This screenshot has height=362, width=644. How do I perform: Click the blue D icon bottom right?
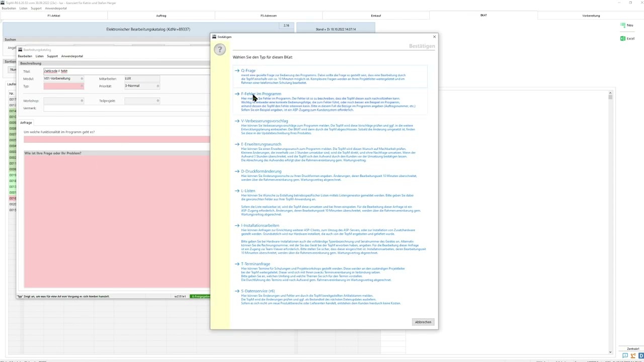641,356
